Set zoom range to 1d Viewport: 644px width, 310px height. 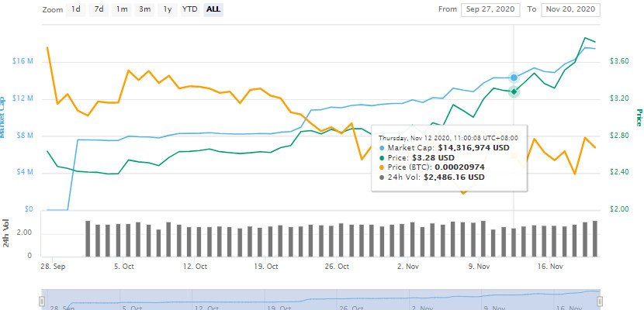(x=75, y=9)
